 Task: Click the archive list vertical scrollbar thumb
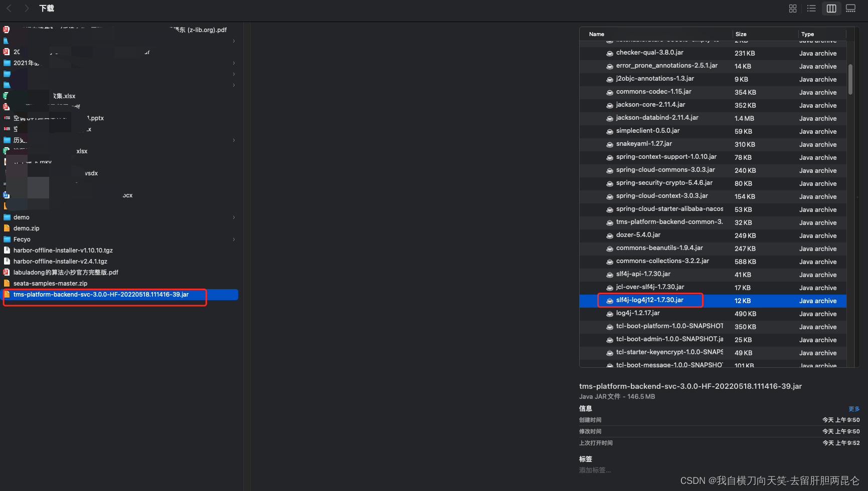(x=850, y=79)
